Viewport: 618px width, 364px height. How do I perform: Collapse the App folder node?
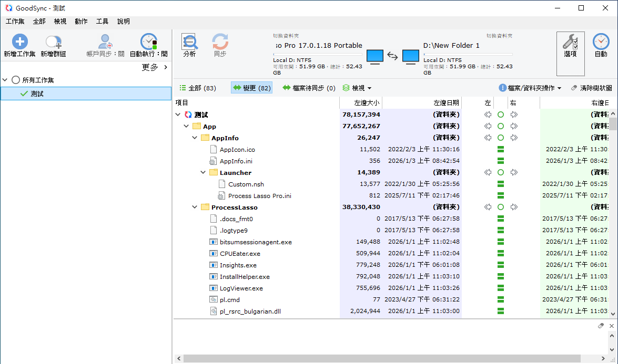186,126
